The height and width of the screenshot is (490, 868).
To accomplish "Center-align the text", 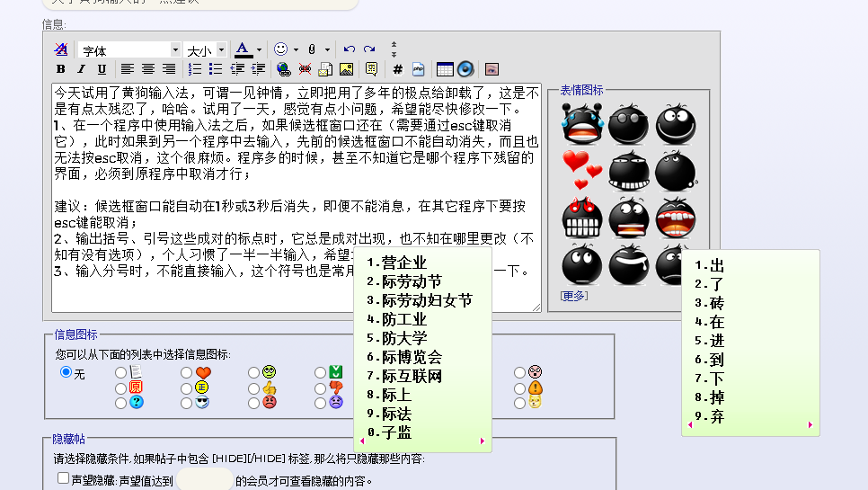I will [x=148, y=69].
